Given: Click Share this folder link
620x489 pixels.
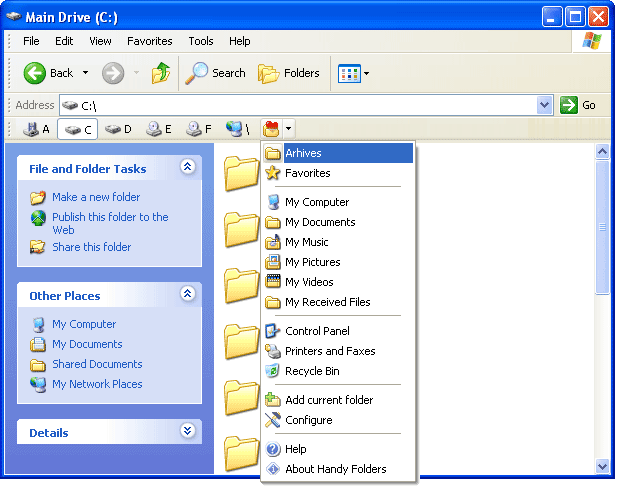Looking at the screenshot, I should (91, 247).
